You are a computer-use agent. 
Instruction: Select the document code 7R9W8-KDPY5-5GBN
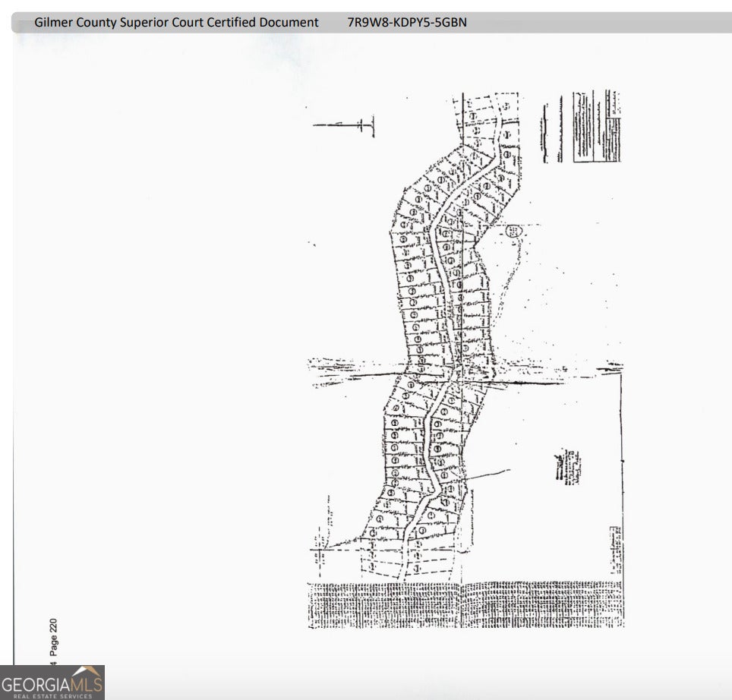coord(406,22)
